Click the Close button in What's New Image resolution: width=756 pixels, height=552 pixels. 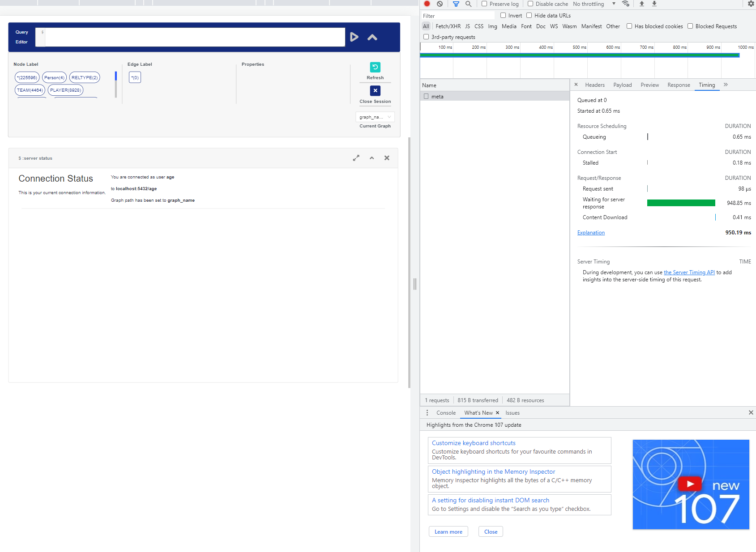coord(491,532)
